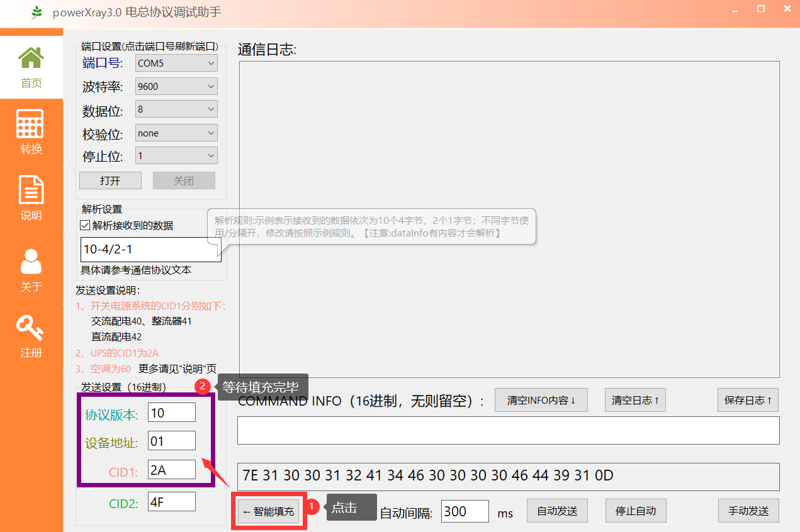Focus the 协议版本 input field
This screenshot has height=532, width=800.
(x=172, y=413)
